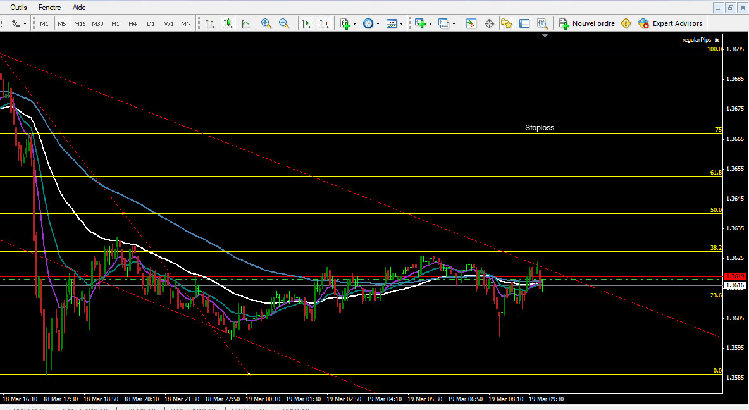Switch chart to candlestick mode
Screen dimensions: 749x410
pyautogui.click(x=226, y=23)
